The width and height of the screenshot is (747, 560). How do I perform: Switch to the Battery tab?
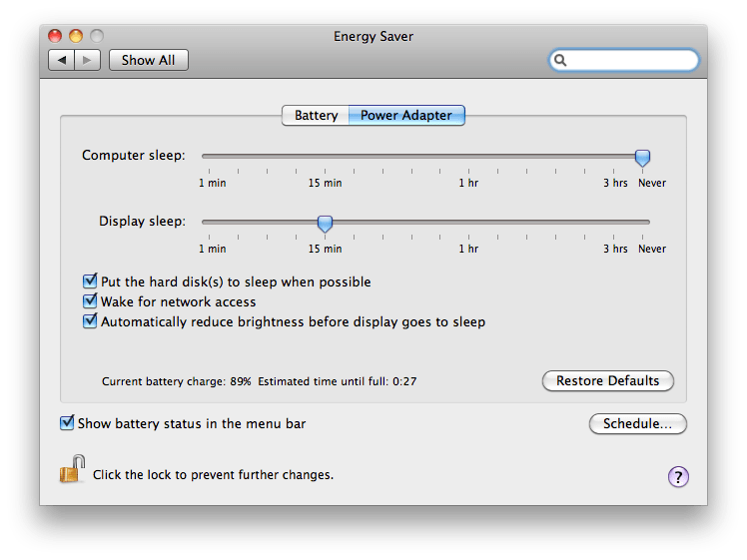click(x=316, y=115)
